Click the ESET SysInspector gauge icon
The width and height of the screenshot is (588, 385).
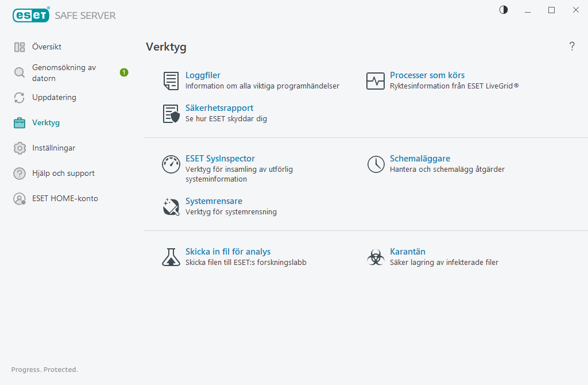point(171,164)
